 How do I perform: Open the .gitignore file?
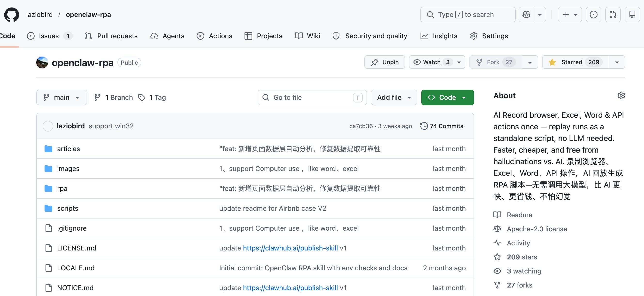click(x=72, y=228)
